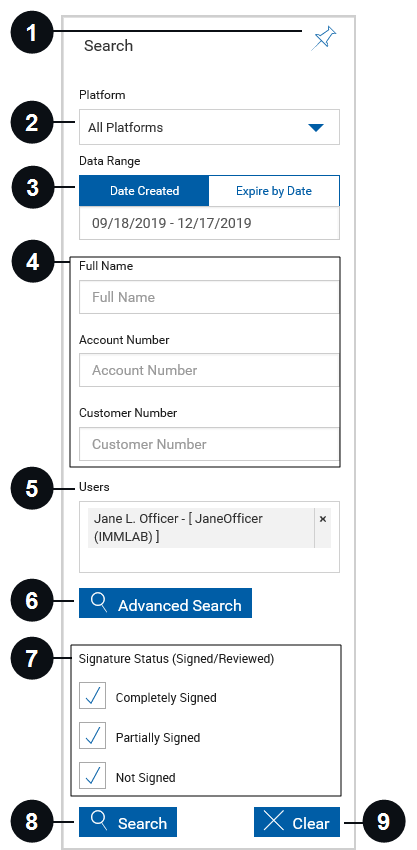Uncheck Completely Signed checkbox
Screen dimensions: 417x850
pos(93,696)
